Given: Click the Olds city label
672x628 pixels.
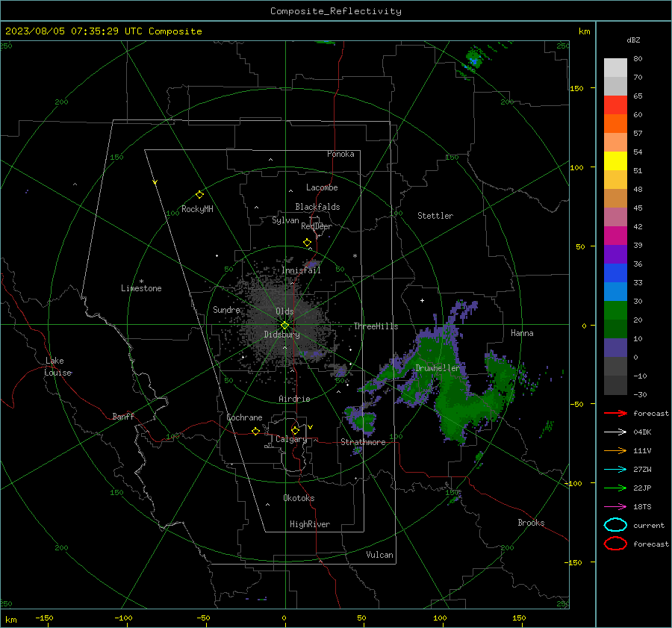Looking at the screenshot, I should coord(284,311).
